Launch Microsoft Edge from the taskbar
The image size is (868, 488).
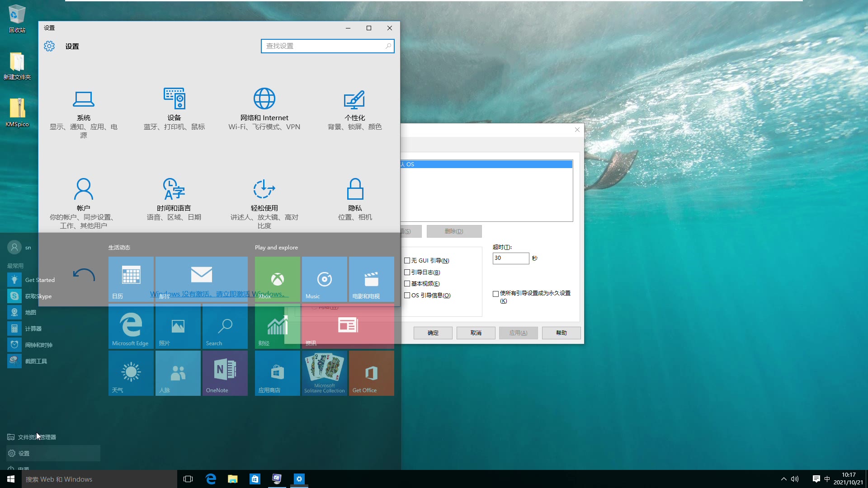pyautogui.click(x=211, y=479)
